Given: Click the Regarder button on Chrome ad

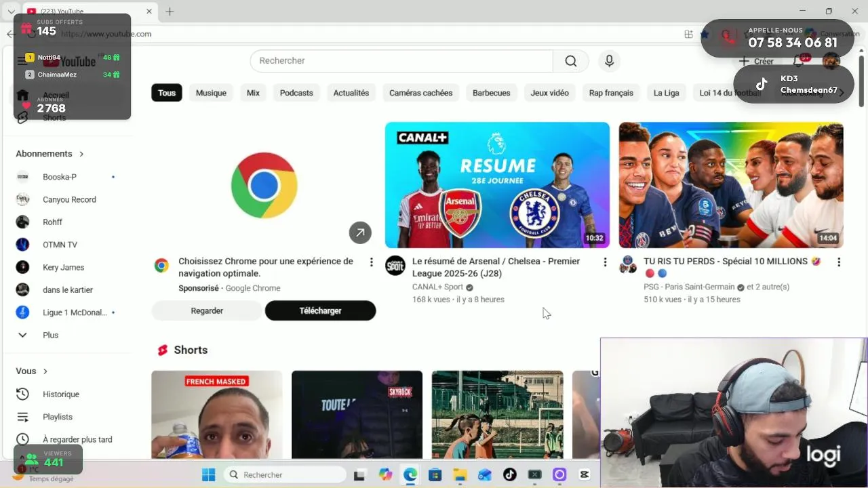Looking at the screenshot, I should [x=207, y=310].
